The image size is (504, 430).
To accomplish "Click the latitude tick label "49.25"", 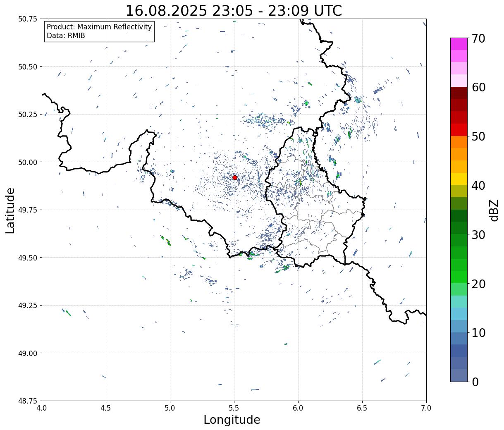I will coord(28,306).
